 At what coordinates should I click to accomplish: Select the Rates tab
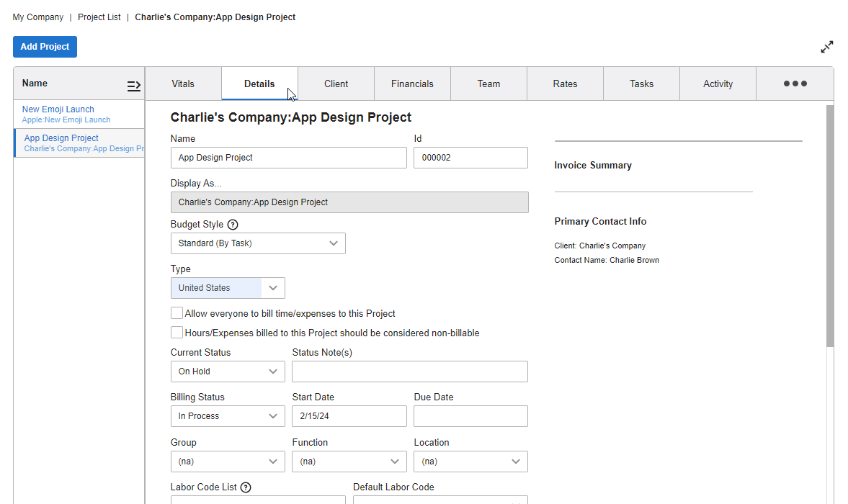[565, 84]
